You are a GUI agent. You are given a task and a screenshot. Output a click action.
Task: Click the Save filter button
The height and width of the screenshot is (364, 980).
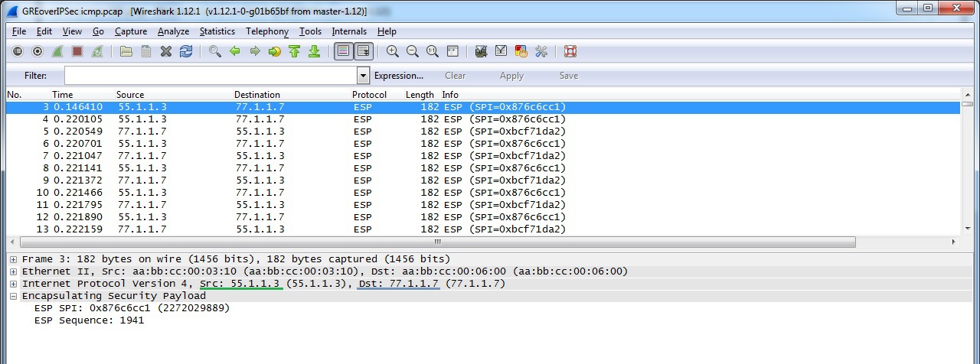click(569, 76)
